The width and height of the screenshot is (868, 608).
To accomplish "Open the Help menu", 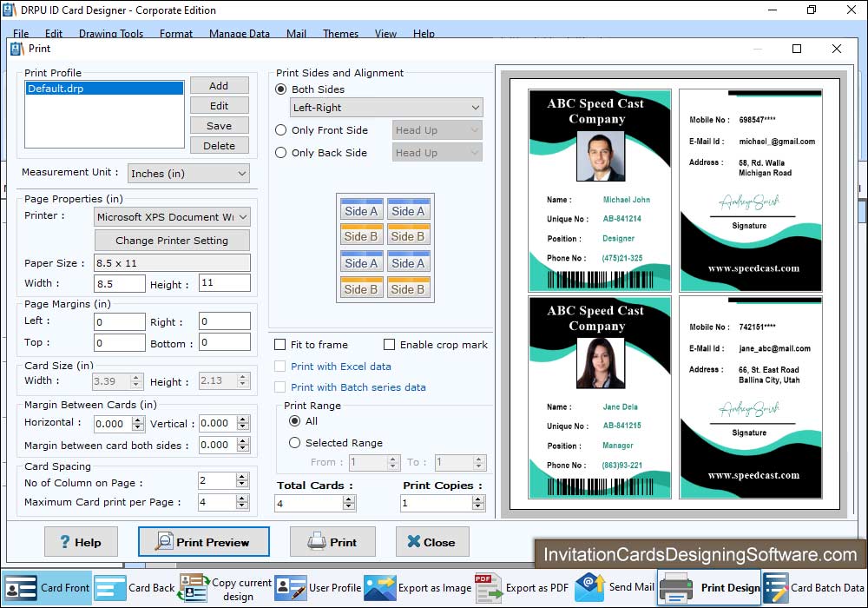I will tap(424, 33).
